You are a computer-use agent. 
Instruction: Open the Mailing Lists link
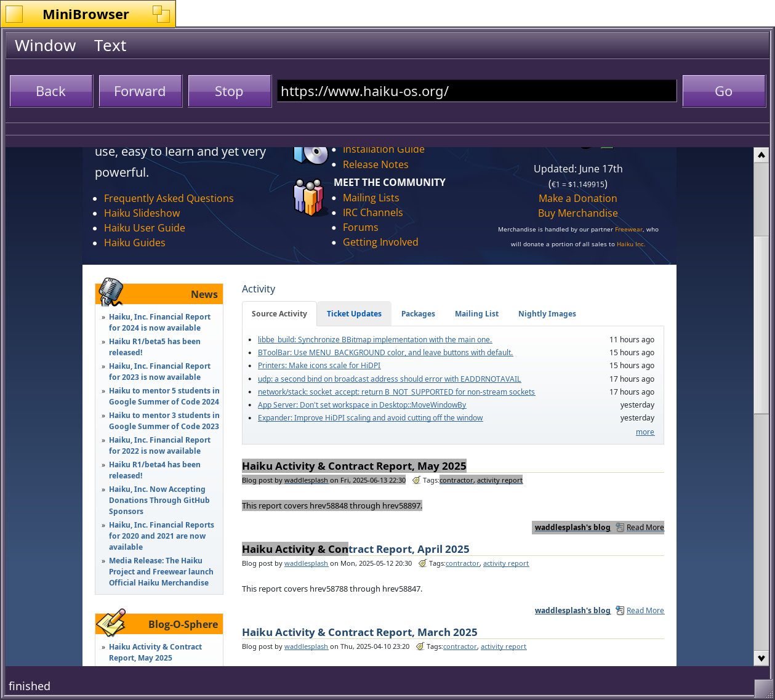[371, 198]
